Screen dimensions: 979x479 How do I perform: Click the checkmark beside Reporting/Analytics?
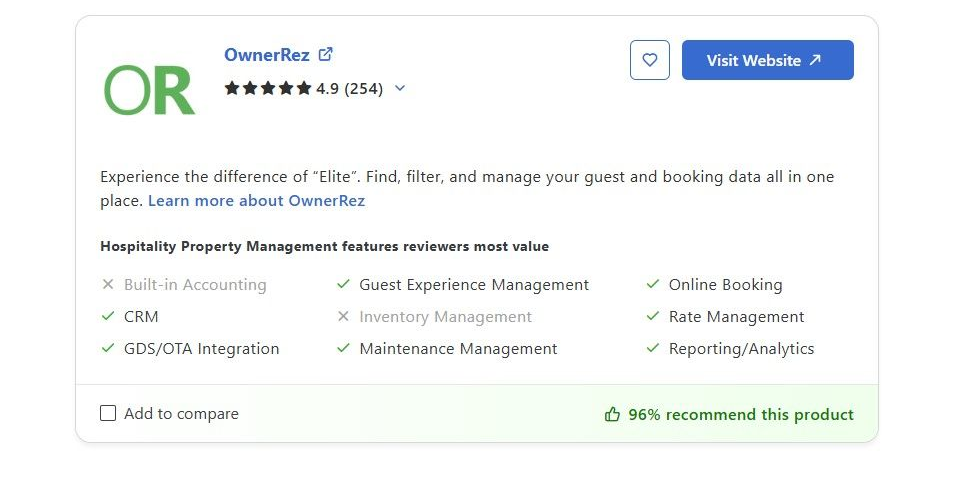click(652, 348)
